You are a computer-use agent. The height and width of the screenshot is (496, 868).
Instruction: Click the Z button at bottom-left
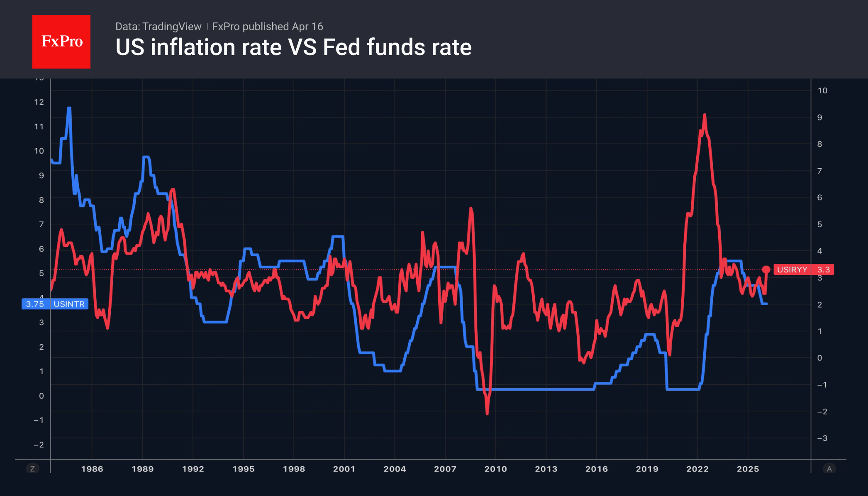point(32,469)
